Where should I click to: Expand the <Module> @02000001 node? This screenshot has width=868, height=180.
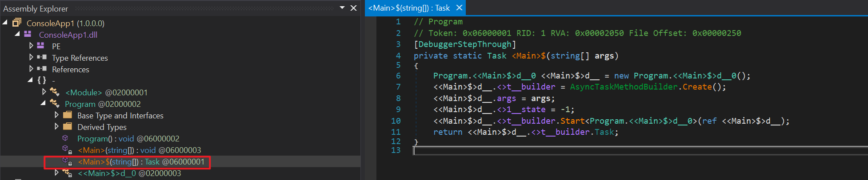[x=44, y=91]
